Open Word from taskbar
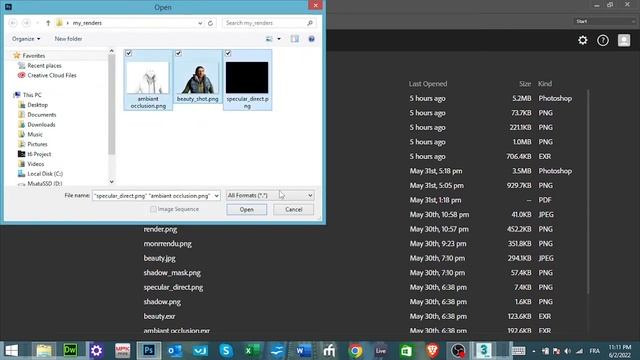640x360 pixels. click(303, 351)
